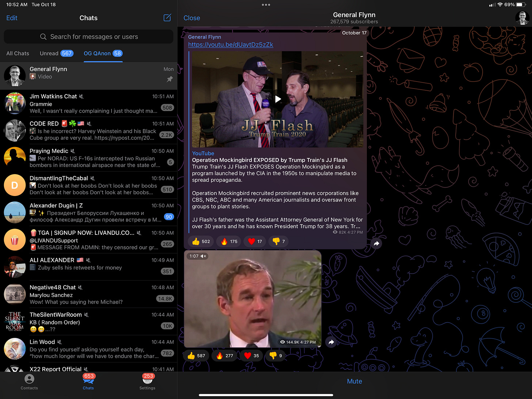Close the General Flynn channel view
This screenshot has width=532, height=399.
click(191, 18)
